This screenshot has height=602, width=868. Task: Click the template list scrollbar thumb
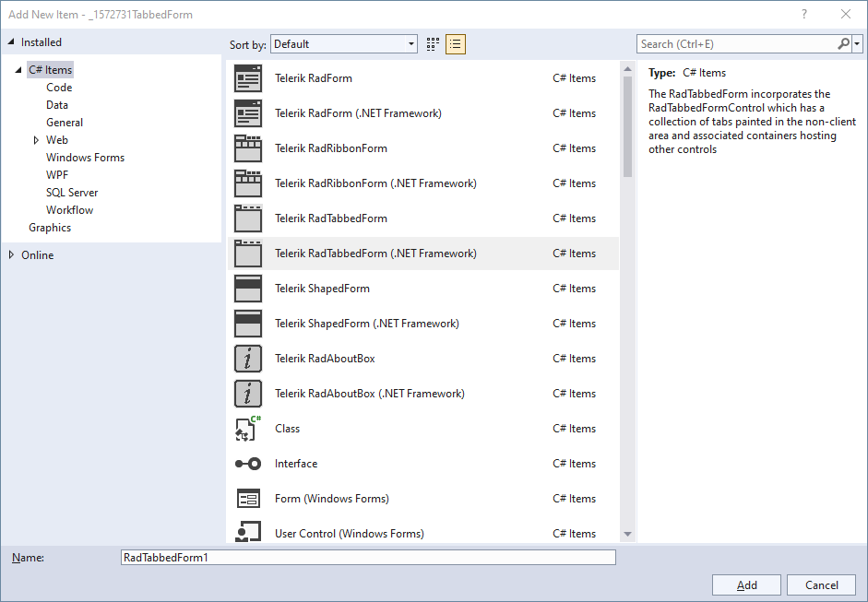coord(627,126)
